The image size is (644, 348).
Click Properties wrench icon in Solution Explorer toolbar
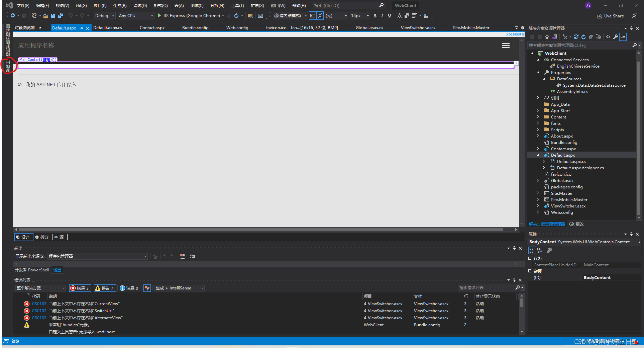pos(616,37)
